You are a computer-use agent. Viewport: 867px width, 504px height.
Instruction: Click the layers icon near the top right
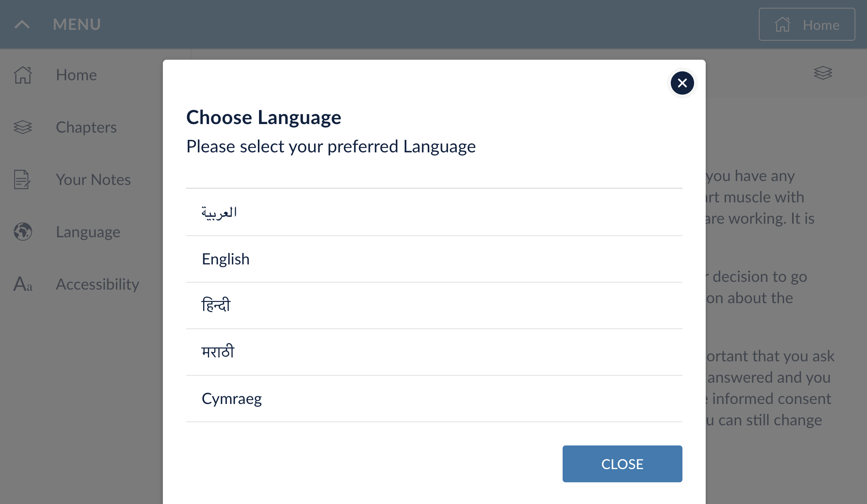pos(823,73)
